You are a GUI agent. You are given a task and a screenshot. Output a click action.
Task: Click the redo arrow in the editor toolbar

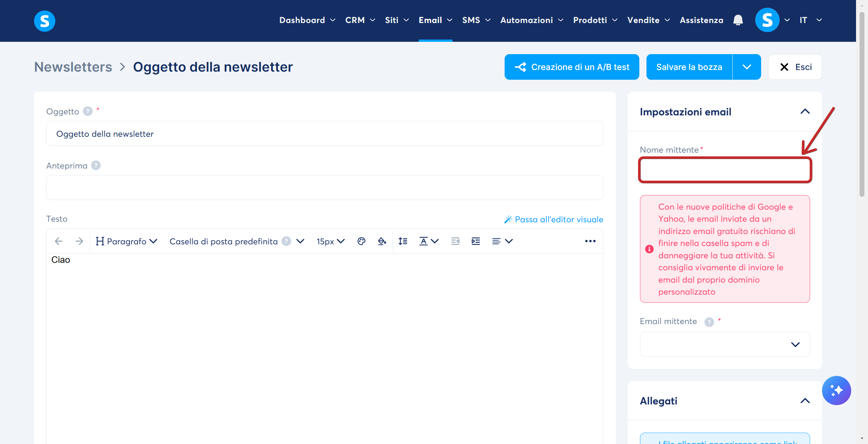tap(79, 241)
